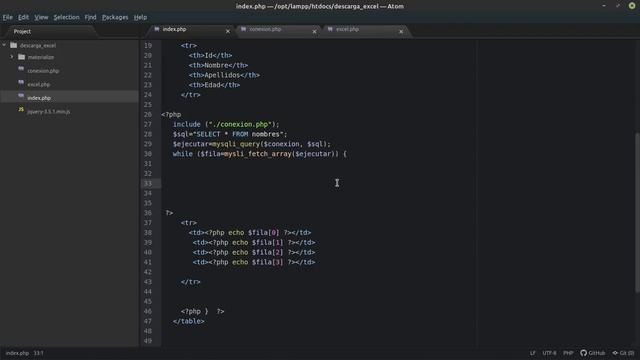Open excel.php from the project tree
The height and width of the screenshot is (360, 640).
click(39, 84)
